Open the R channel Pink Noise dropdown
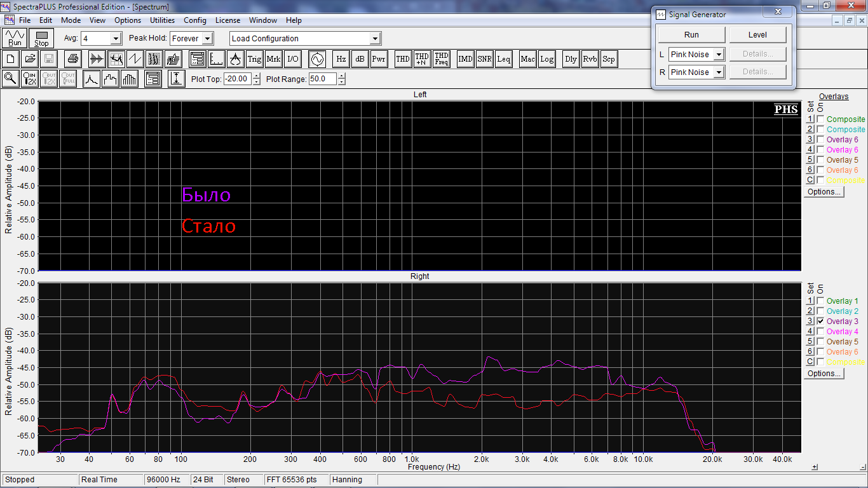Viewport: 868px width, 488px height. 719,72
